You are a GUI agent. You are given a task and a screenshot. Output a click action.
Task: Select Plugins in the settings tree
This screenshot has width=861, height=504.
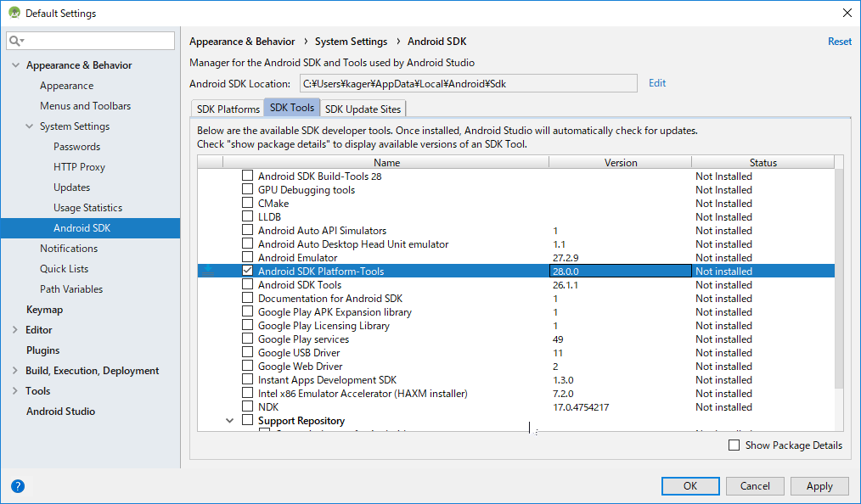(42, 350)
